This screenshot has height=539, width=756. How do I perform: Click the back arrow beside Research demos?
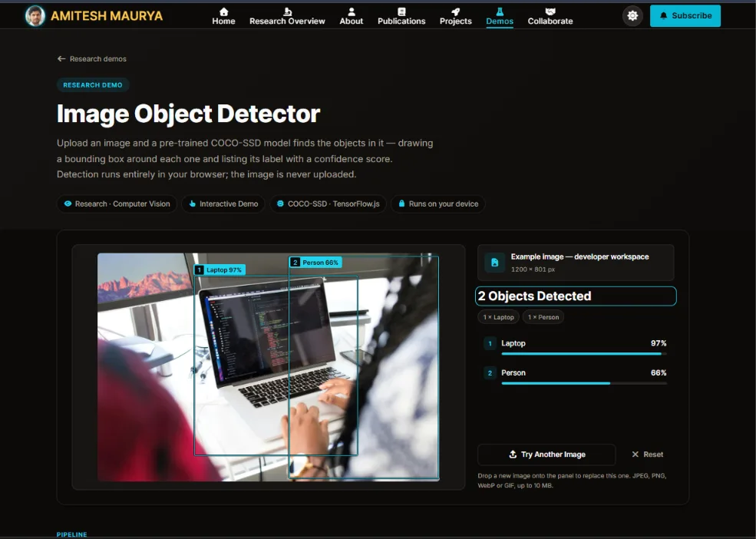click(61, 58)
